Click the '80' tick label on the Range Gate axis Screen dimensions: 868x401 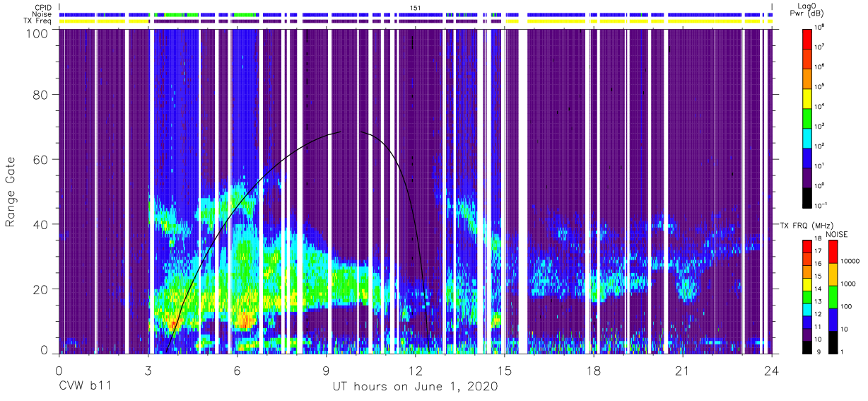(41, 96)
